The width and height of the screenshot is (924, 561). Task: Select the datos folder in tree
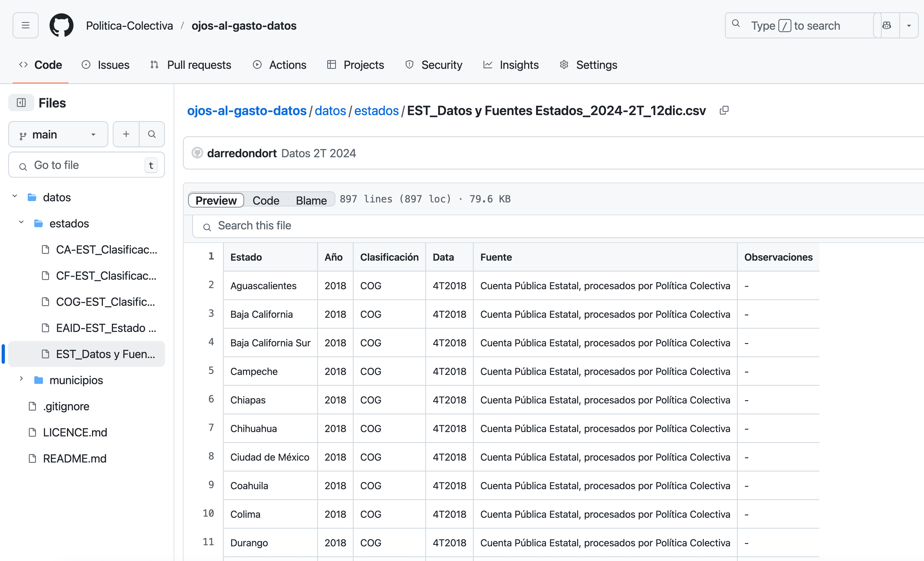point(57,197)
